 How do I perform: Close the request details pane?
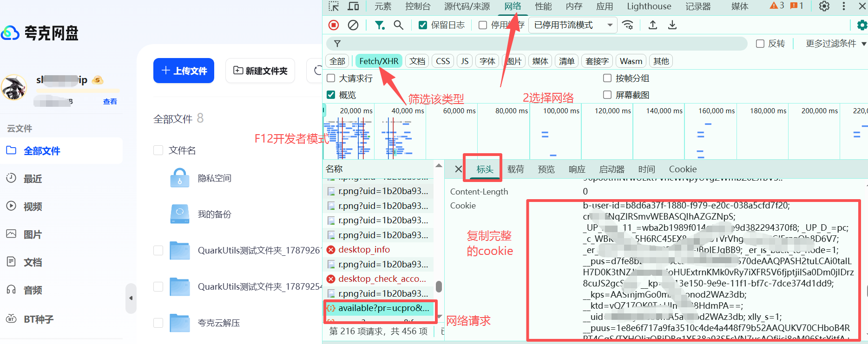click(x=458, y=169)
